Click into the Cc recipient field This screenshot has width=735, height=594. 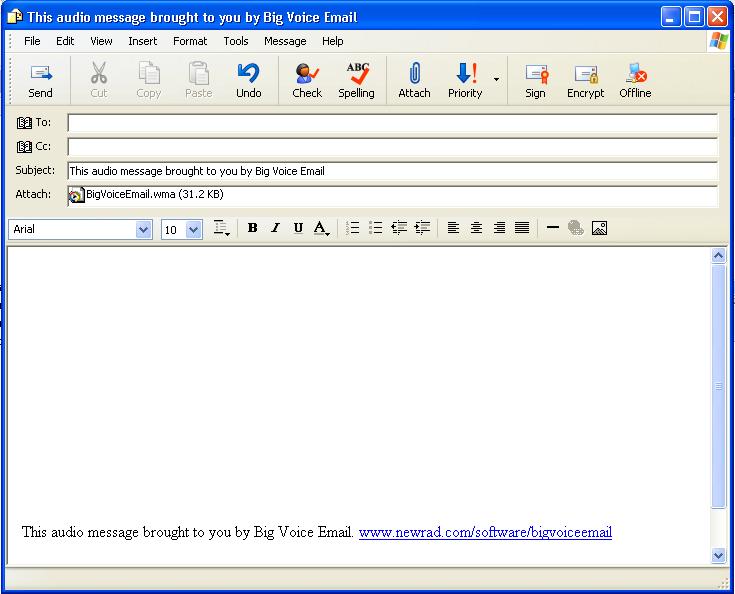coord(393,147)
